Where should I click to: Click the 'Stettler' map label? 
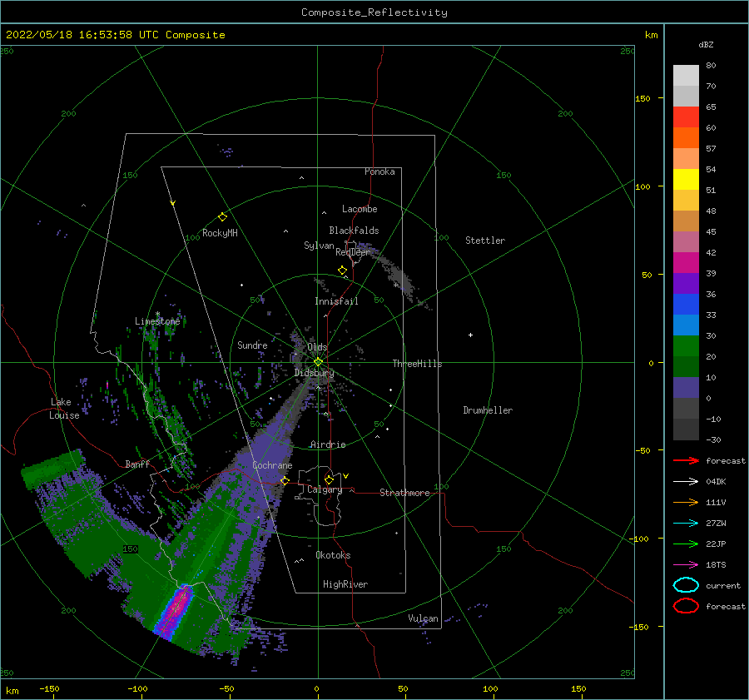485,241
